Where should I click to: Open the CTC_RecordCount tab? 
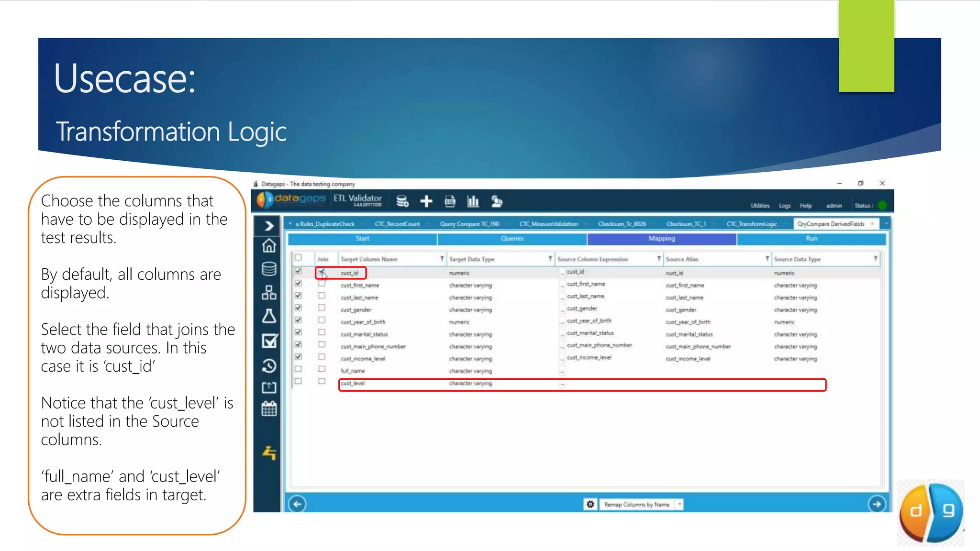click(x=397, y=224)
